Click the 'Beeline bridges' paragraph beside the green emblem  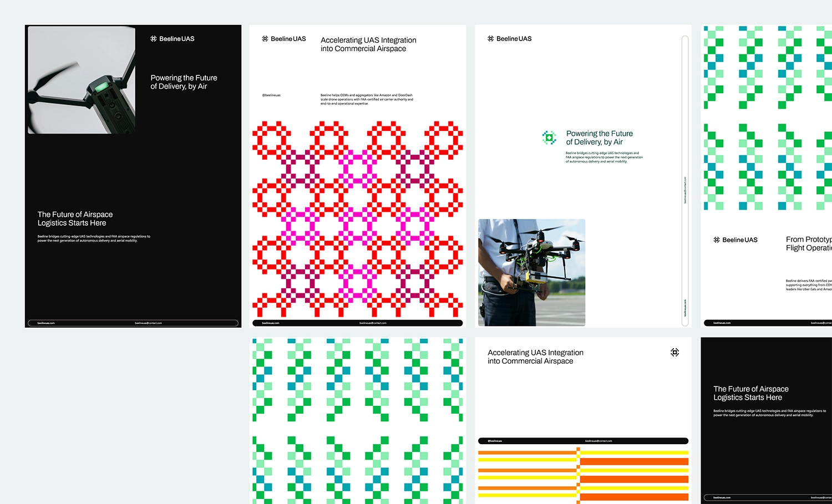[x=604, y=157]
